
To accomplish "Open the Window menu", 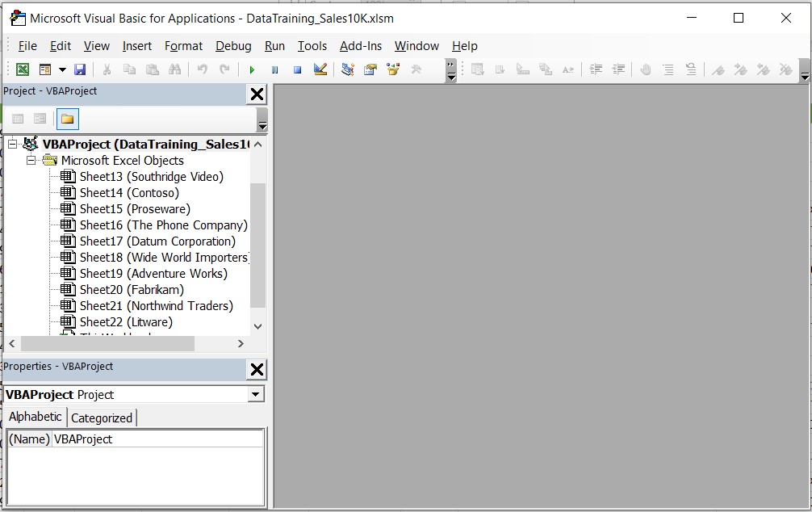I will 416,46.
